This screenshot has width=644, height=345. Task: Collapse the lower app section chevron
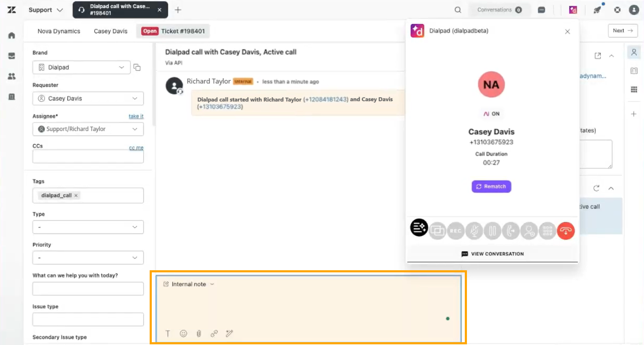[x=611, y=188]
